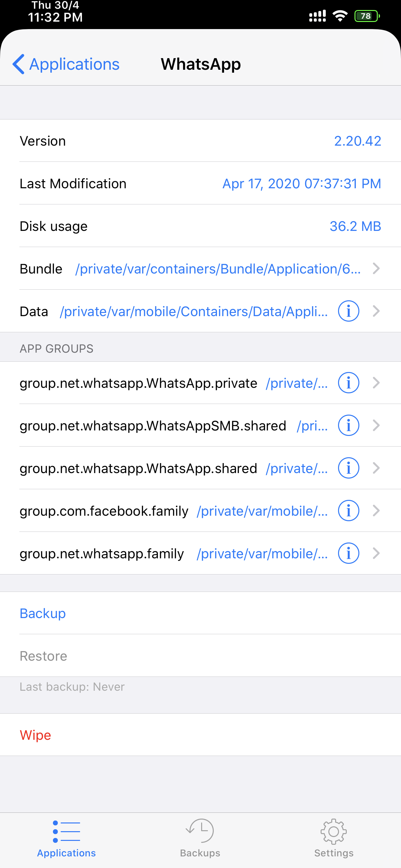Tap the WhatsApp title
The width and height of the screenshot is (401, 868).
[x=201, y=64]
